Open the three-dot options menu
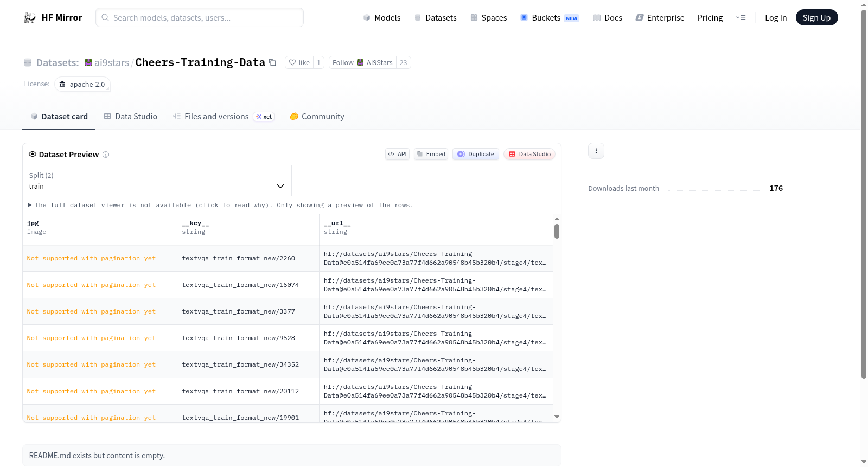This screenshot has height=467, width=868. click(x=596, y=151)
